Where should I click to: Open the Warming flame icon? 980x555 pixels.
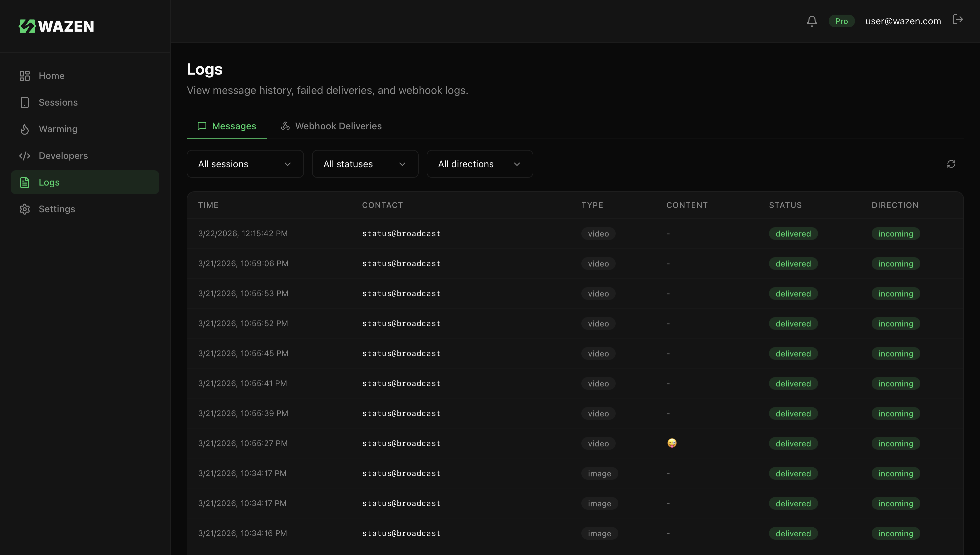24,129
